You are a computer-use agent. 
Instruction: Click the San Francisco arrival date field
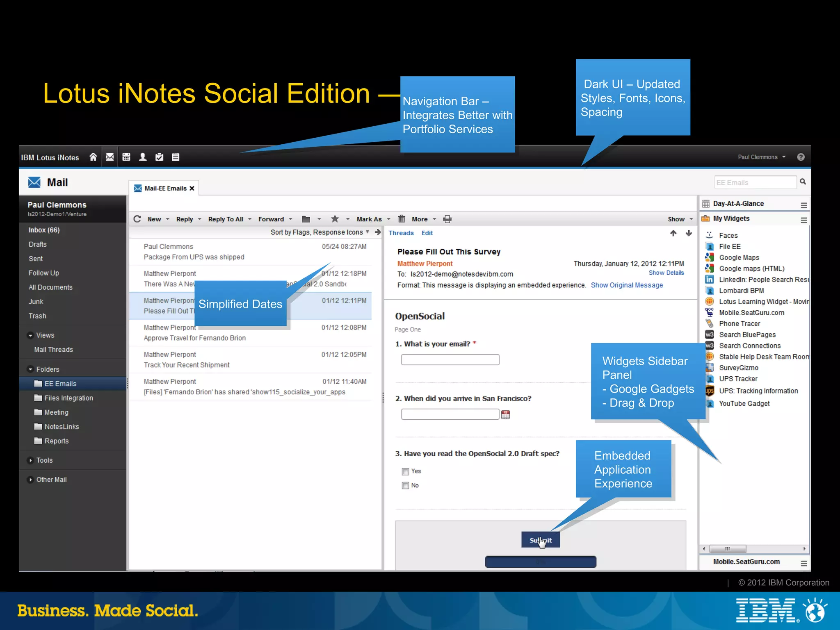coord(450,414)
